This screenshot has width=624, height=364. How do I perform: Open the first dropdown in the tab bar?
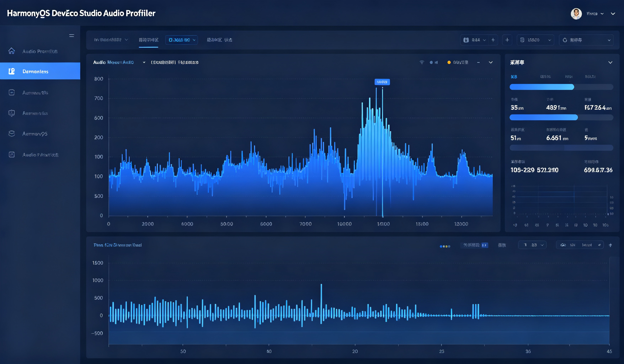pyautogui.click(x=111, y=40)
